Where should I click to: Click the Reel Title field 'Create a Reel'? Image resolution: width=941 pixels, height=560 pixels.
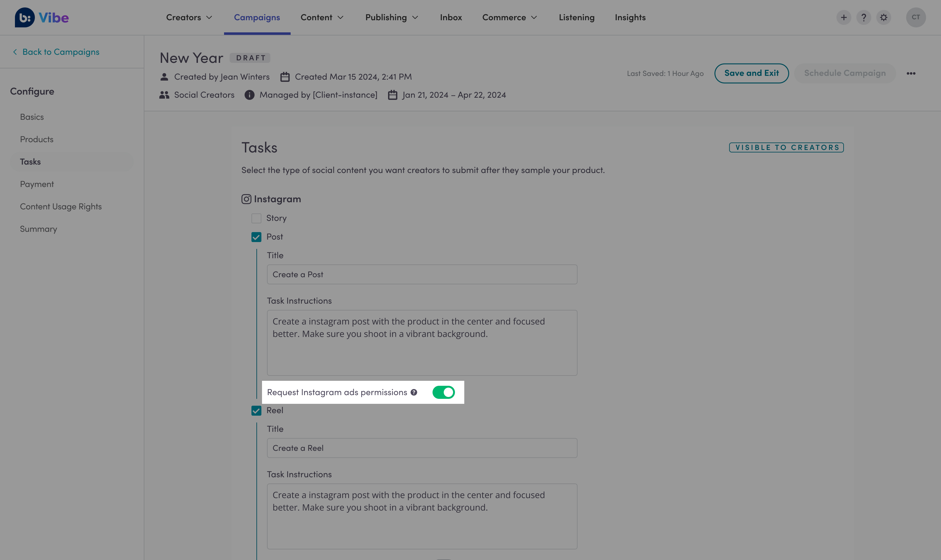tap(422, 448)
